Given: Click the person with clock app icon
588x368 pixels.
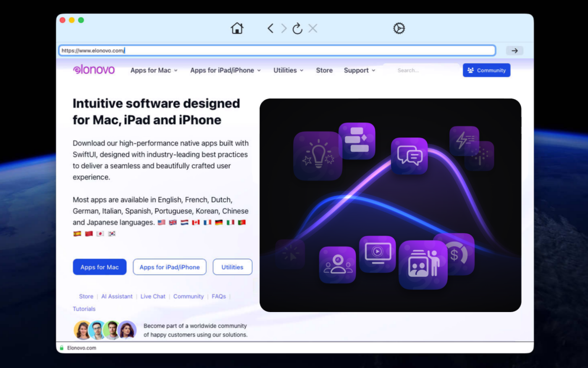Looking at the screenshot, I should point(337,265).
